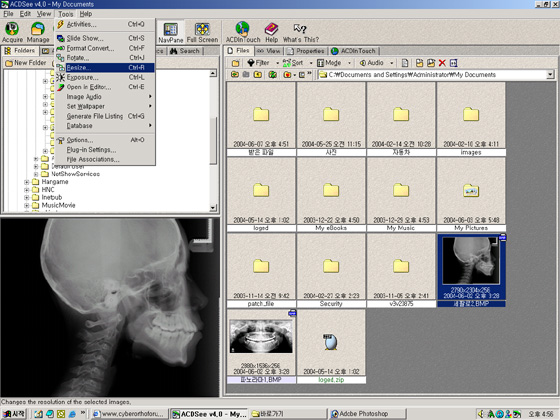Choose Activities in the Tools menu

coord(105,24)
